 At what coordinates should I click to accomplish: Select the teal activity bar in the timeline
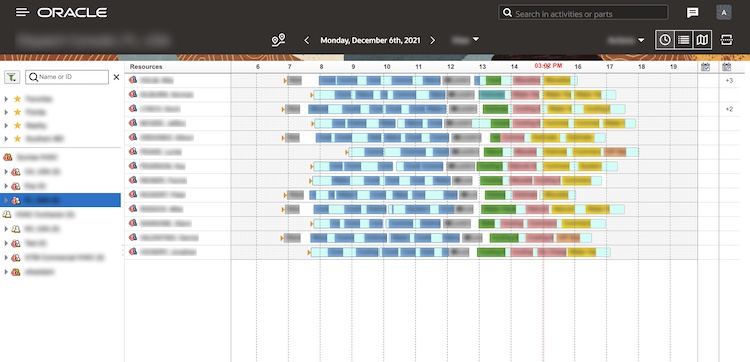pyautogui.click(x=492, y=95)
